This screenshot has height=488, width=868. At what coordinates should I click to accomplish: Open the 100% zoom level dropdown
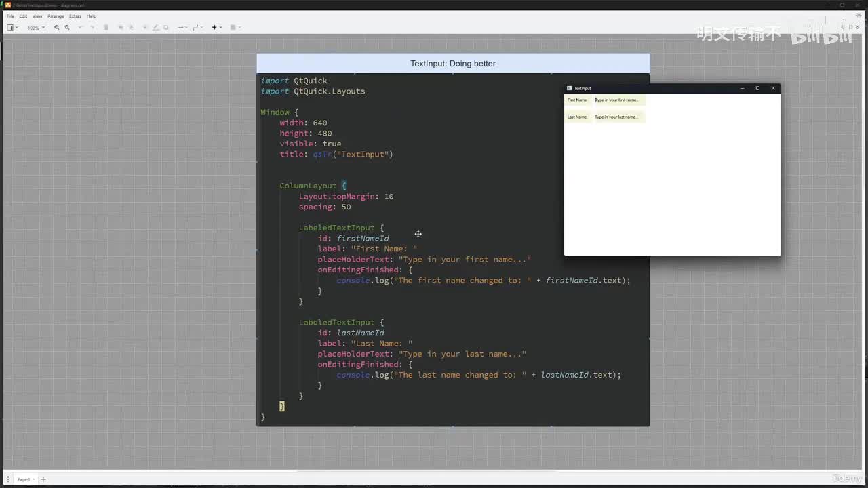point(36,28)
